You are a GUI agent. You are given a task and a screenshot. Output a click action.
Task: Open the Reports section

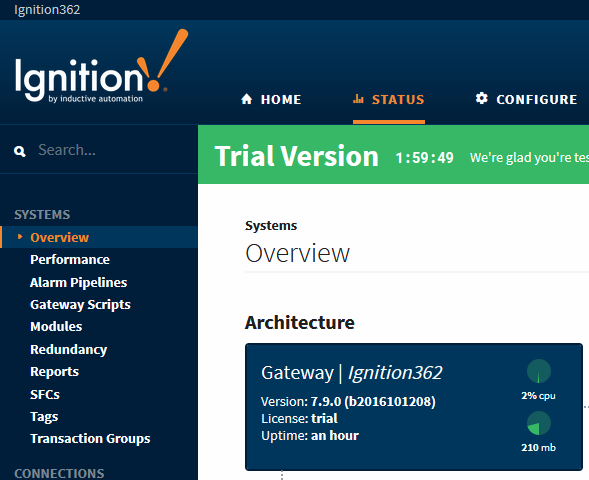[54, 371]
